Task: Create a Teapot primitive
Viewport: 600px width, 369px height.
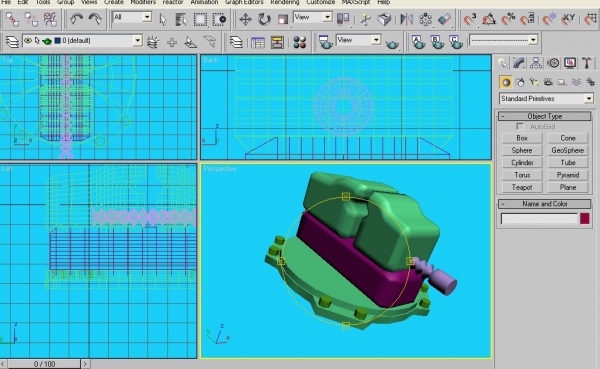Action: coord(522,188)
